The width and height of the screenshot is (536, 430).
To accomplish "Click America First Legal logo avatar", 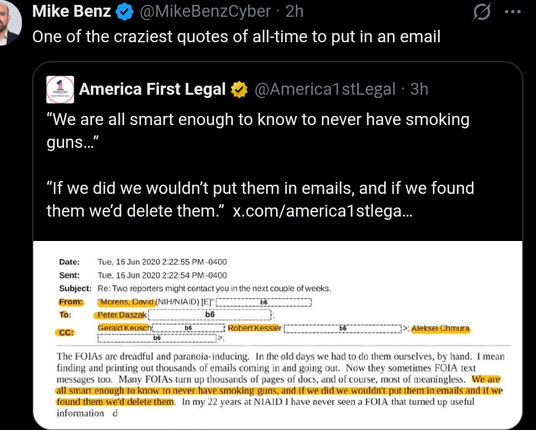I will point(60,90).
